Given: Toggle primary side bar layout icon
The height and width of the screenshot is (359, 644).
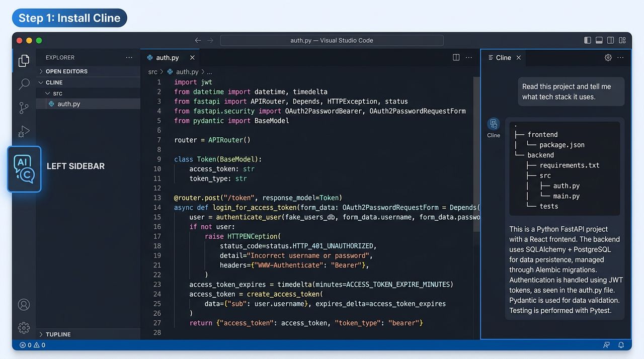Looking at the screenshot, I should coord(588,40).
